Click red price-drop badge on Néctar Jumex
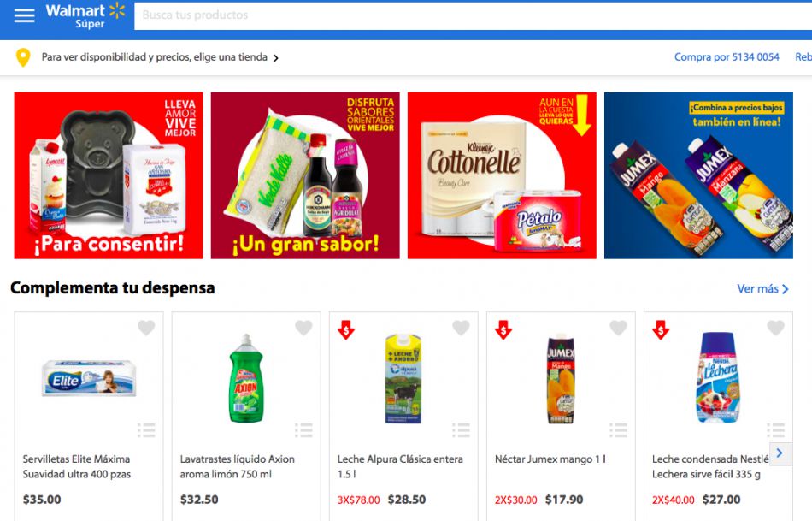This screenshot has width=812, height=521. [503, 329]
